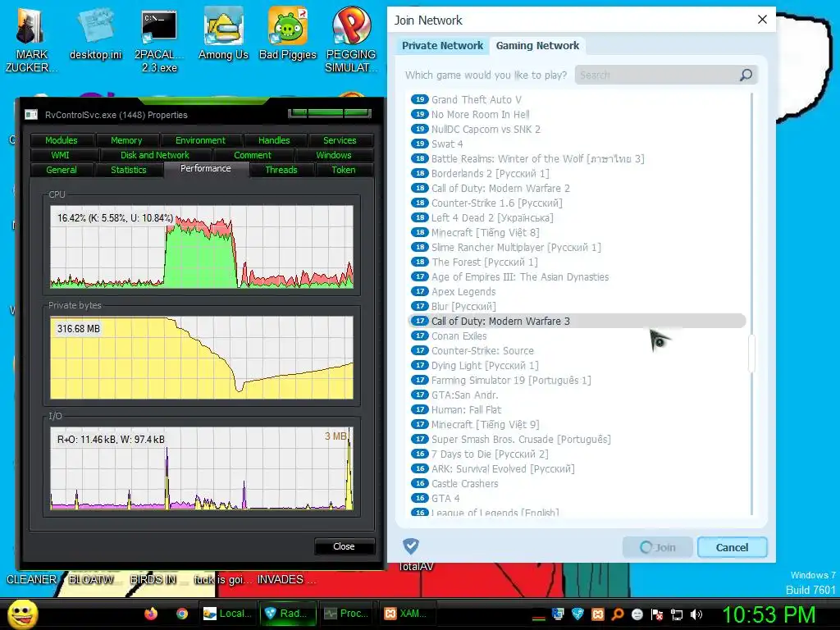Switch to the Memory tab

126,140
